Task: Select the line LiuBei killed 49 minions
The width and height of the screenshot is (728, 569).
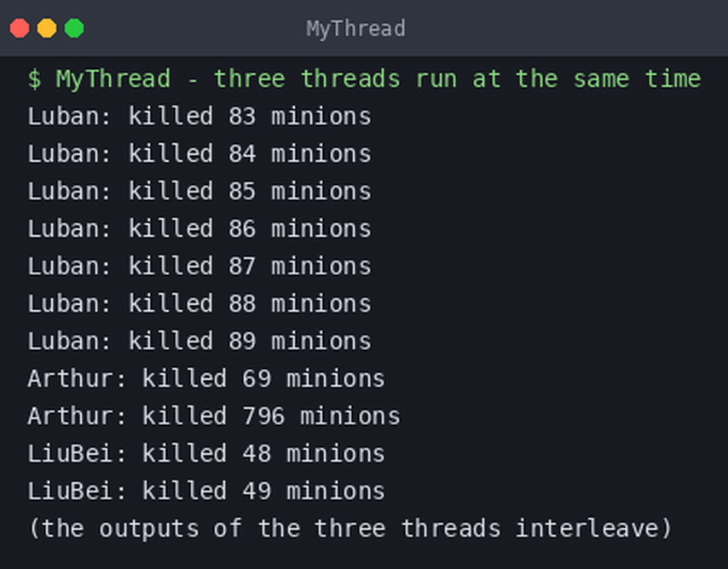Action: tap(206, 491)
